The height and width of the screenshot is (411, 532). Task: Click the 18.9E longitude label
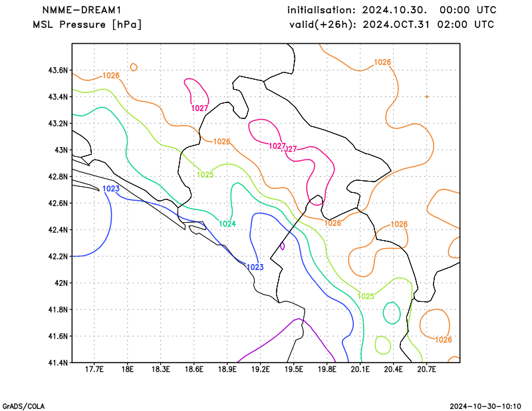click(227, 369)
